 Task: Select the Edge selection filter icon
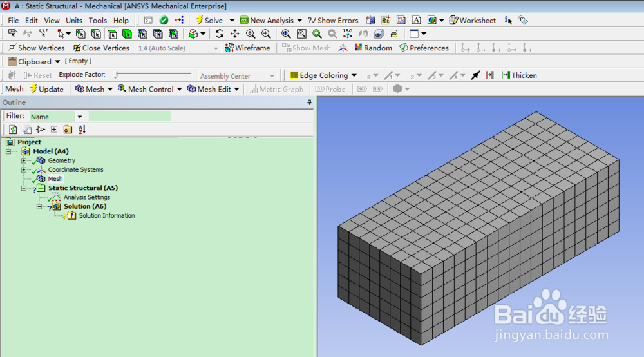click(x=96, y=34)
